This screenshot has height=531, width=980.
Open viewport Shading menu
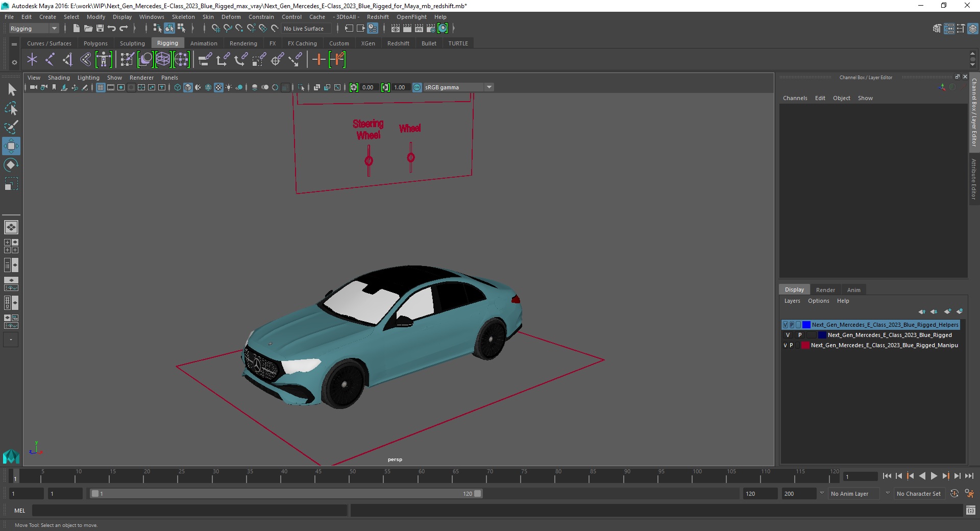coord(59,78)
